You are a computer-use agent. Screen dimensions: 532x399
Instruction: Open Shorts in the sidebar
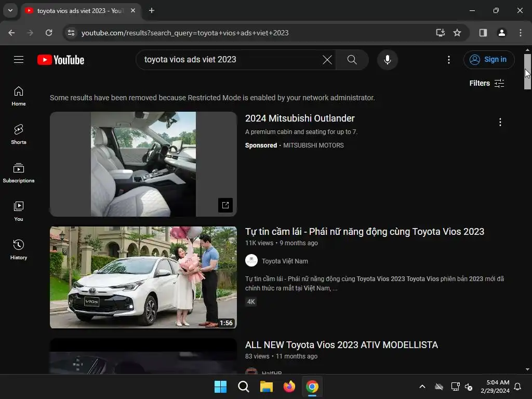pos(19,135)
